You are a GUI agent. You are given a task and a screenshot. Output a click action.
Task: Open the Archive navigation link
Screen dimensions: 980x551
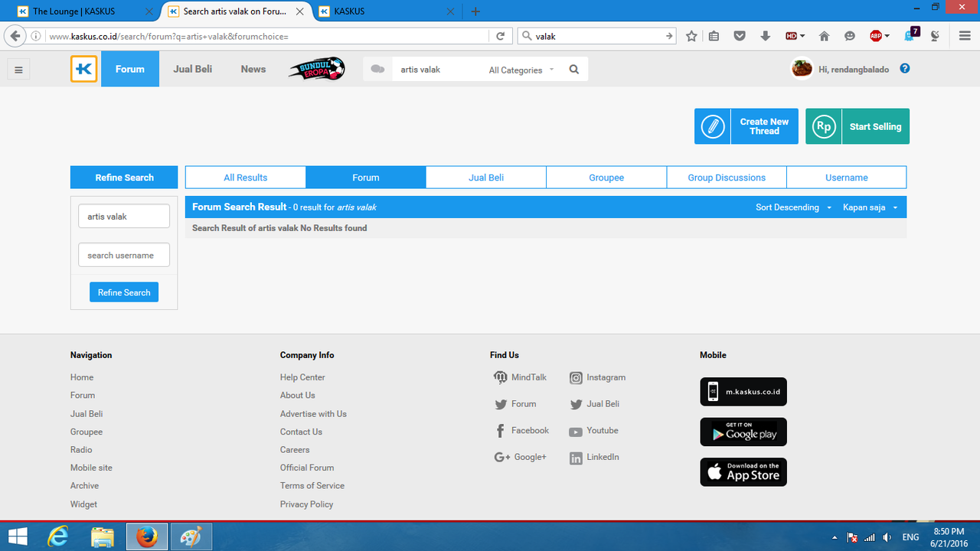click(x=84, y=485)
